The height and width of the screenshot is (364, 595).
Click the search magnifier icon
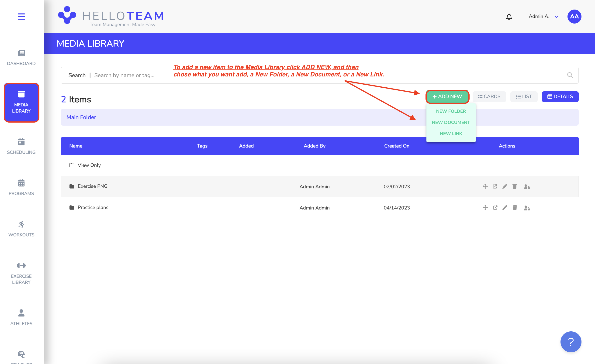(570, 75)
